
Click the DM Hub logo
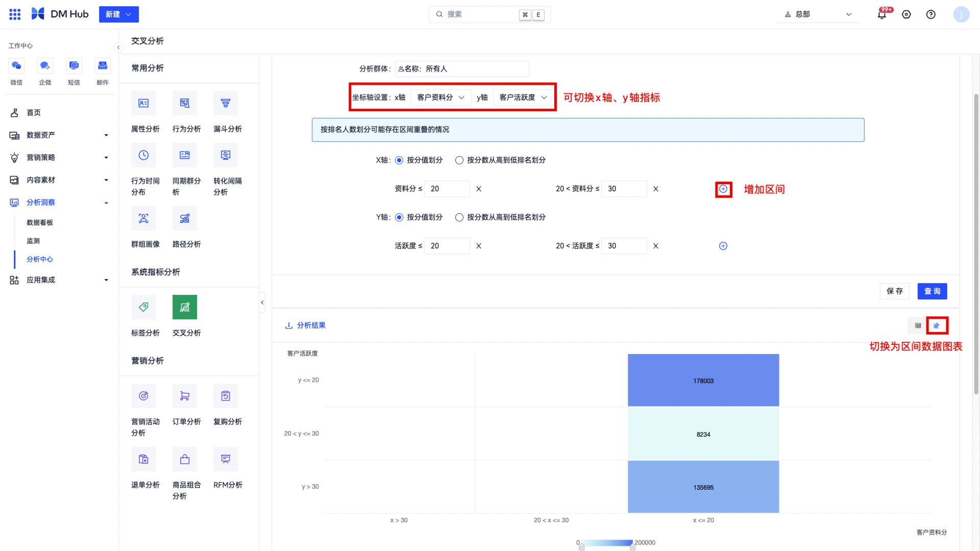[x=60, y=14]
